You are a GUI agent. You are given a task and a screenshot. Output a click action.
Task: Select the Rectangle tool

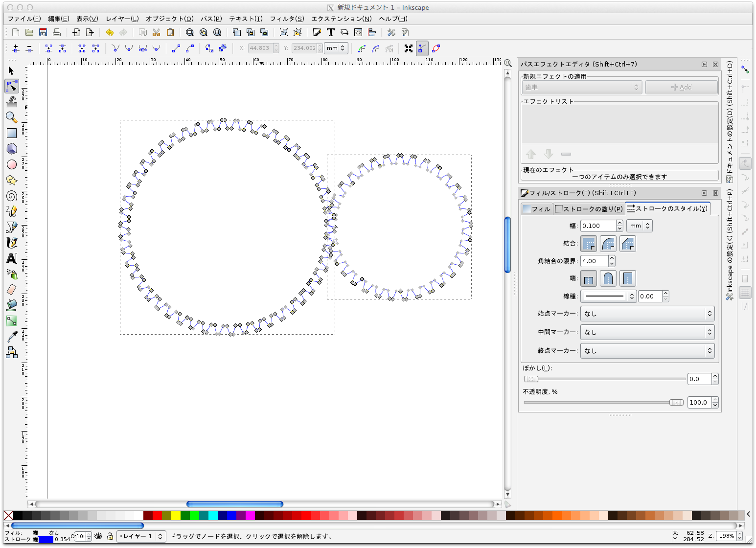(x=12, y=133)
